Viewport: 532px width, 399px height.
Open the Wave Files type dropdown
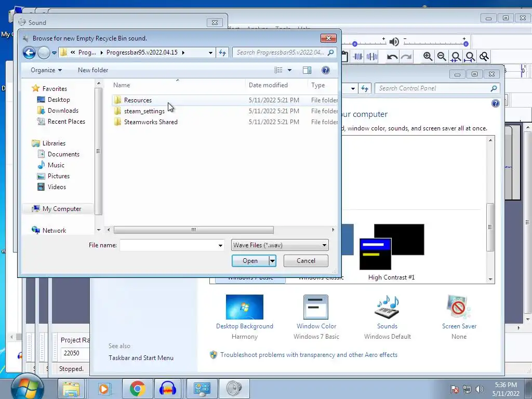coord(280,245)
